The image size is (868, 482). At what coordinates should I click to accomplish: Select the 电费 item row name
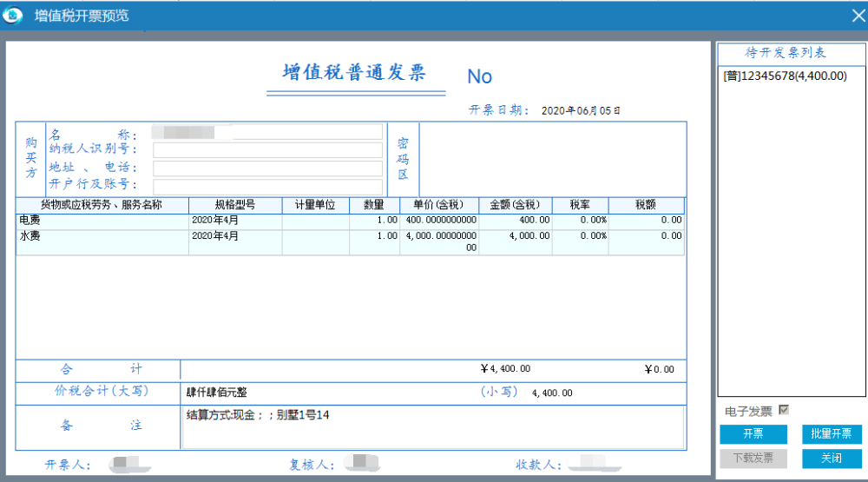[30, 220]
